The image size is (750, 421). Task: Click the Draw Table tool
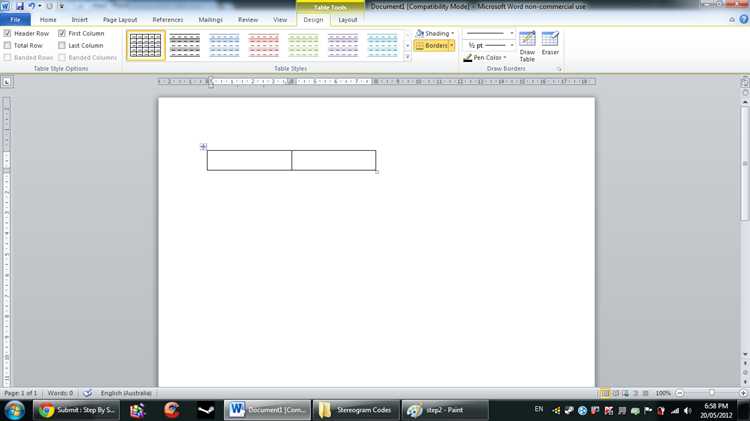527,46
